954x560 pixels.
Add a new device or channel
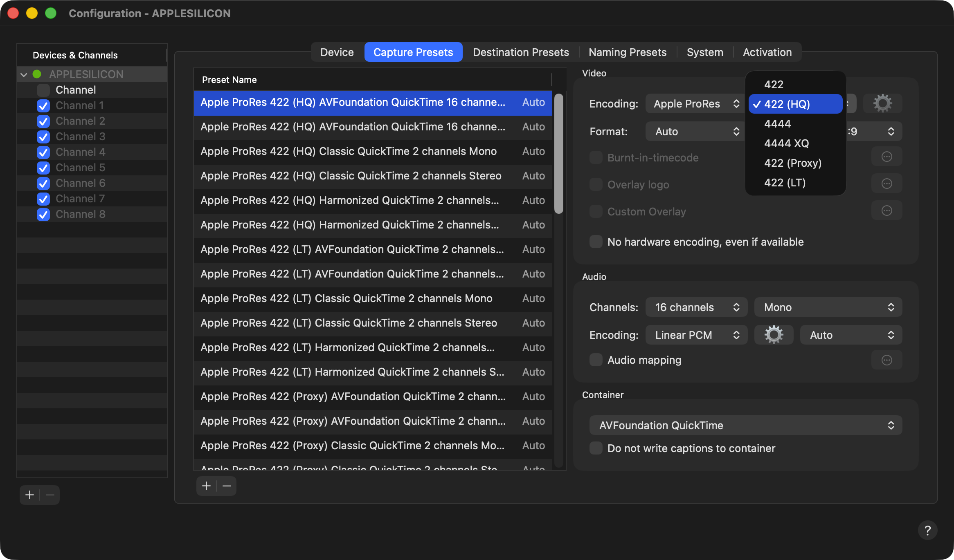click(29, 495)
